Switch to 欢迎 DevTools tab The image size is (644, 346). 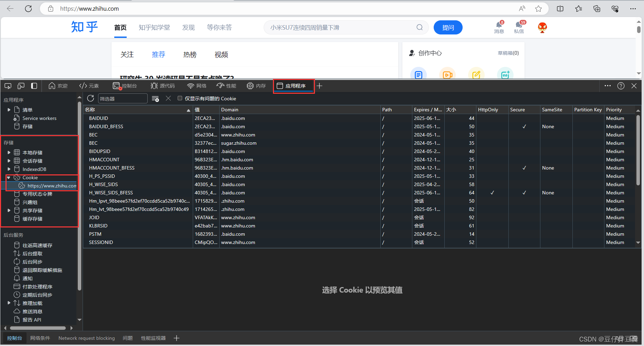(58, 86)
